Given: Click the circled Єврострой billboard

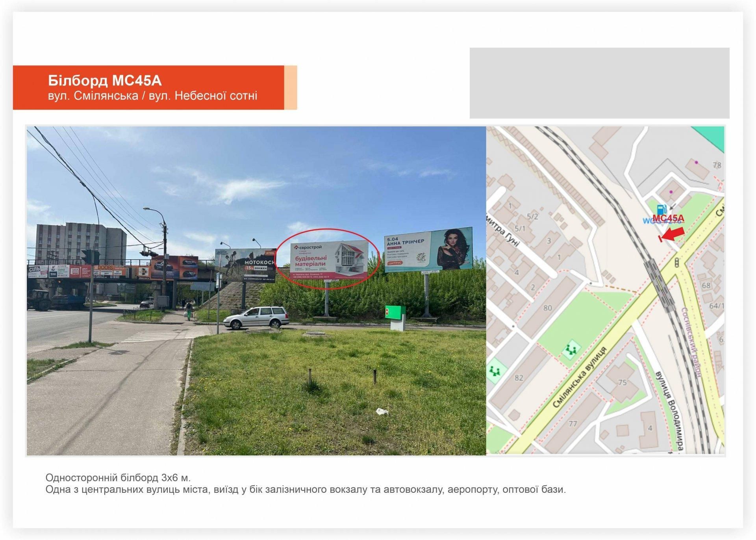Looking at the screenshot, I should tap(329, 260).
